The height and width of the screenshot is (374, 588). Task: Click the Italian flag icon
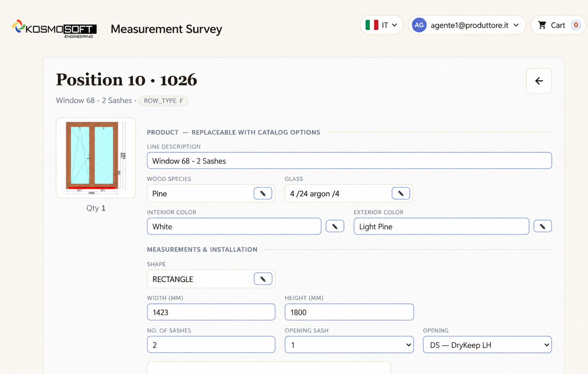[x=372, y=25]
